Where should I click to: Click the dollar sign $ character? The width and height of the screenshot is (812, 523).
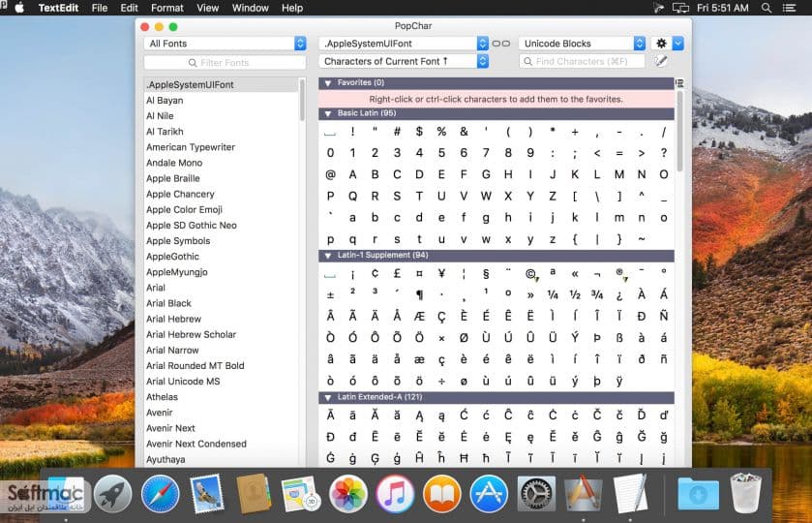[419, 132]
